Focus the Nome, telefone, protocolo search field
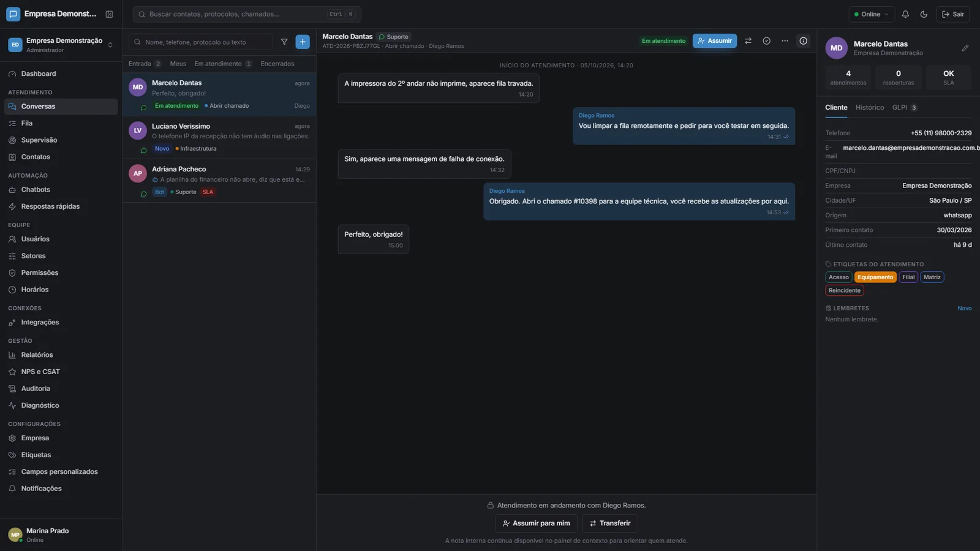 tap(201, 42)
